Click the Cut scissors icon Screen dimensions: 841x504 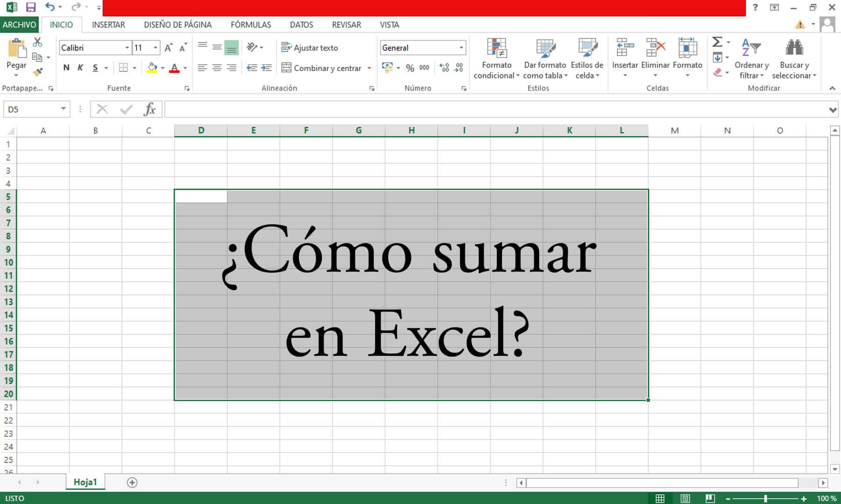(37, 42)
